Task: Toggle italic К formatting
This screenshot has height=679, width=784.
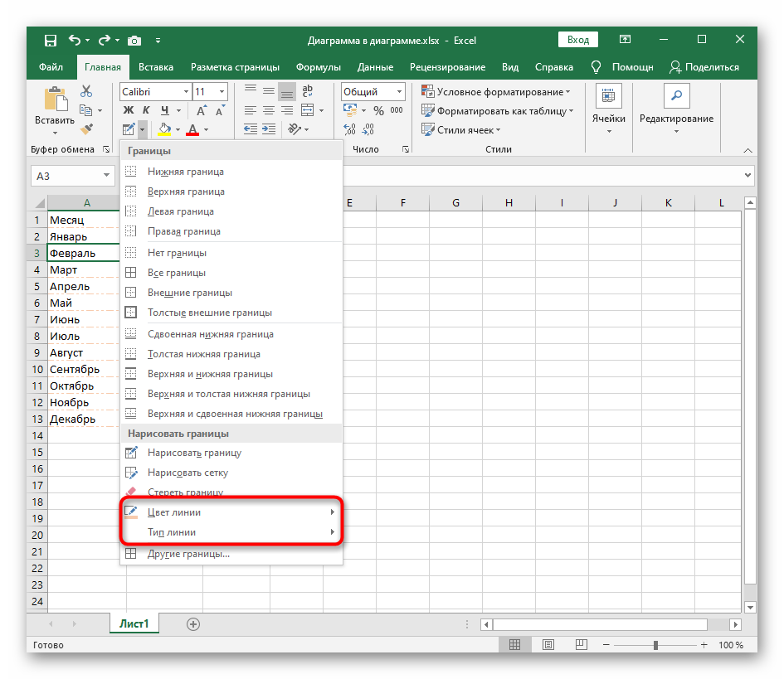Action: 147,110
